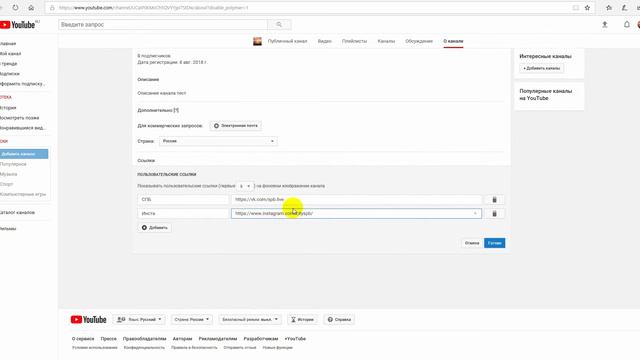Viewport: 640px width, 360px height.
Task: Focus the browser address bar URL
Action: (153, 8)
